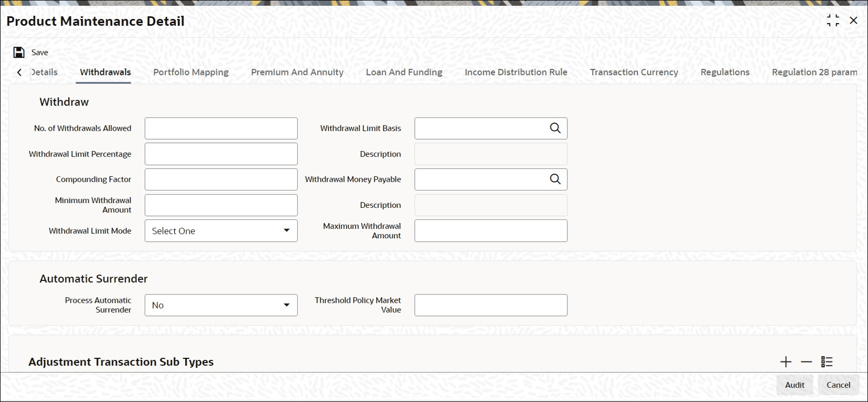Open the Loan And Funding tab

pyautogui.click(x=404, y=72)
